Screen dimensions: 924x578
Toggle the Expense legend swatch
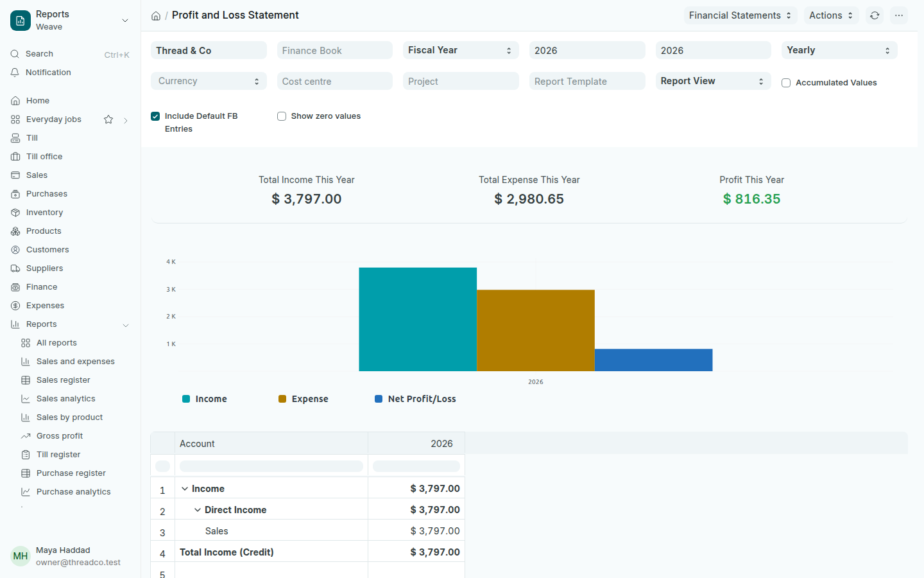click(x=282, y=399)
